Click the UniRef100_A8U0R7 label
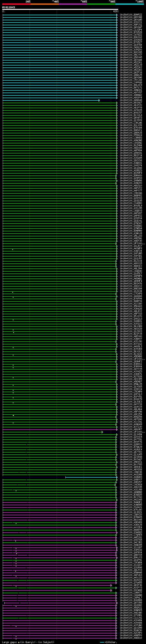This screenshot has width=146, height=644. pyautogui.click(x=131, y=429)
